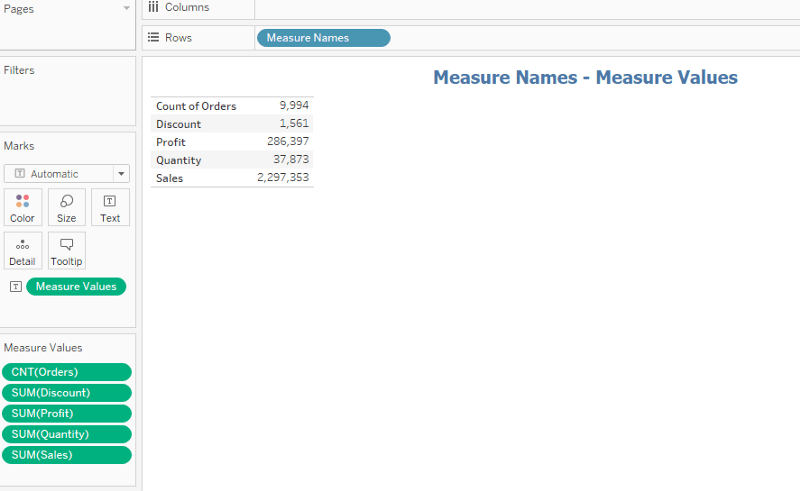Image resolution: width=800 pixels, height=491 pixels.
Task: Click the SUM(Discount) measure pill
Action: (x=66, y=393)
